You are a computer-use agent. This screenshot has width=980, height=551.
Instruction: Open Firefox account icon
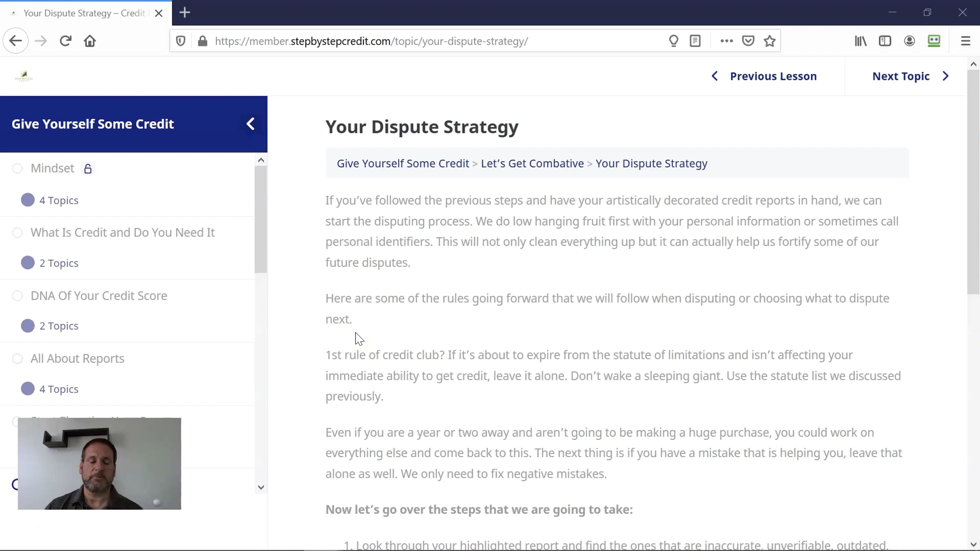click(x=909, y=41)
